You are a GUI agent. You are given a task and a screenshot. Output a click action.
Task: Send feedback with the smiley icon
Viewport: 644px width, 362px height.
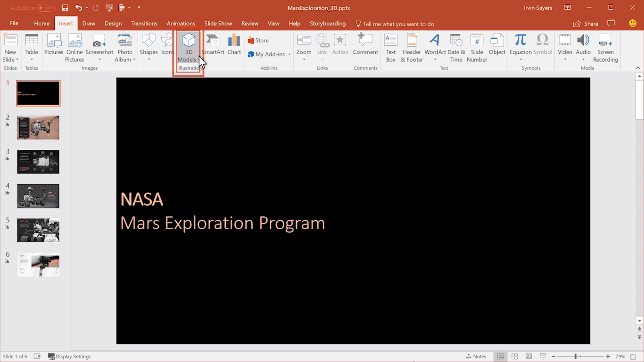633,23
